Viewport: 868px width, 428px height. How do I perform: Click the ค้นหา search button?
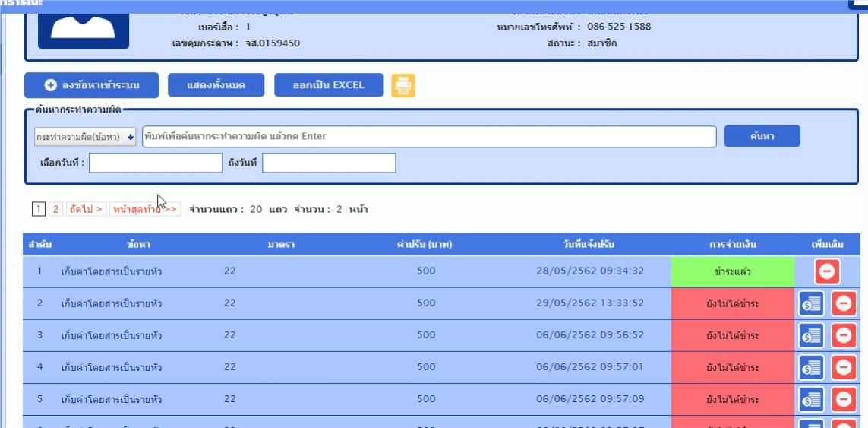click(762, 136)
